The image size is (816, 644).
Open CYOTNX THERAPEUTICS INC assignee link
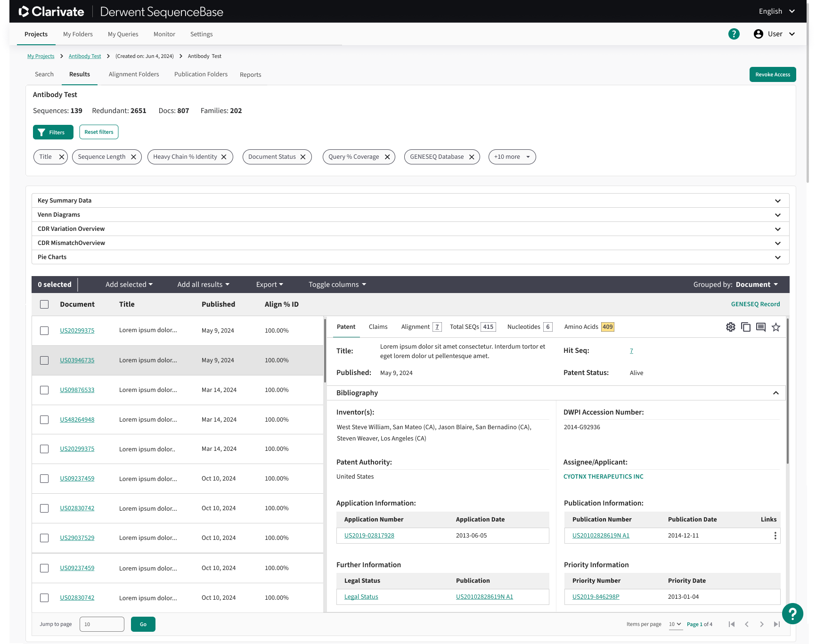coord(603,477)
